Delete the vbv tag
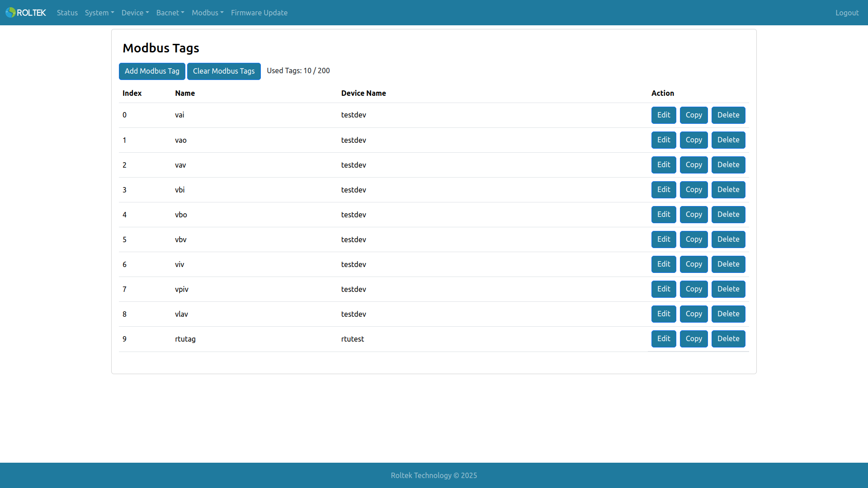 [x=728, y=239]
